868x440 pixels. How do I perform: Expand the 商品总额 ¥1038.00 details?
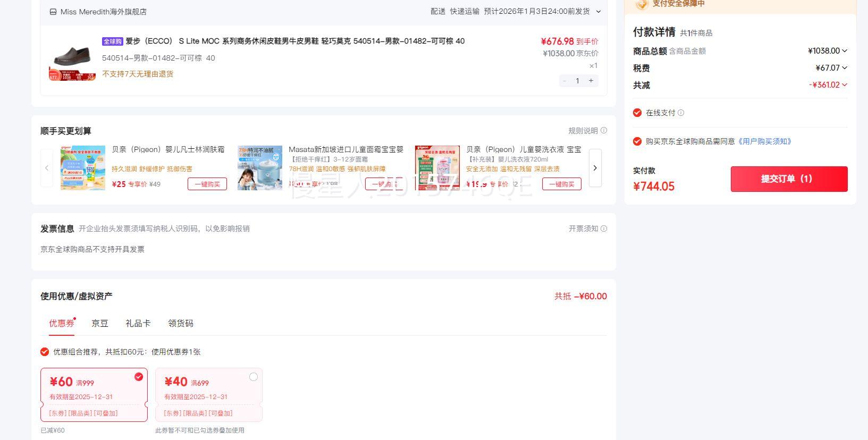tap(845, 51)
